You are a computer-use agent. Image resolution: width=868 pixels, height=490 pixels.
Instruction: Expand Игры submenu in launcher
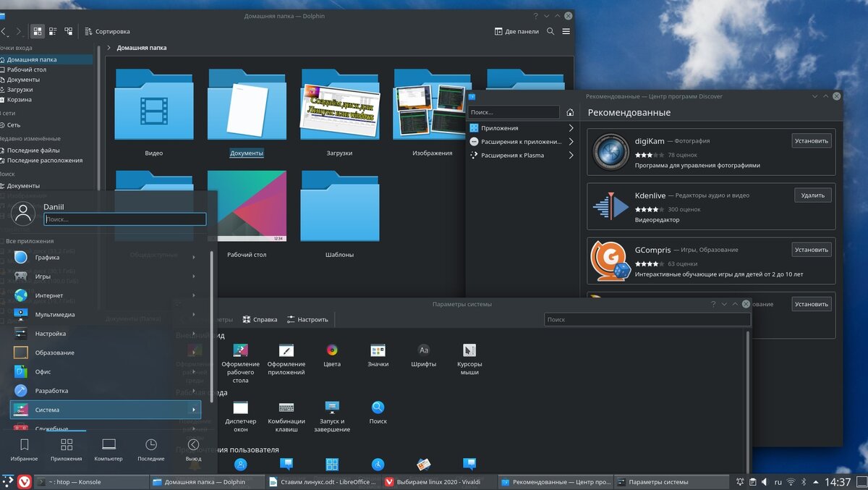point(105,276)
